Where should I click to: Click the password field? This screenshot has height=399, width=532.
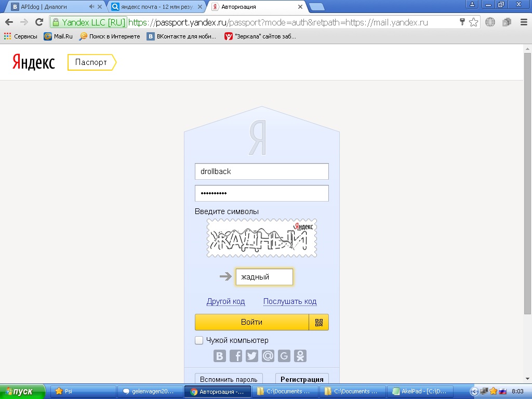(262, 193)
